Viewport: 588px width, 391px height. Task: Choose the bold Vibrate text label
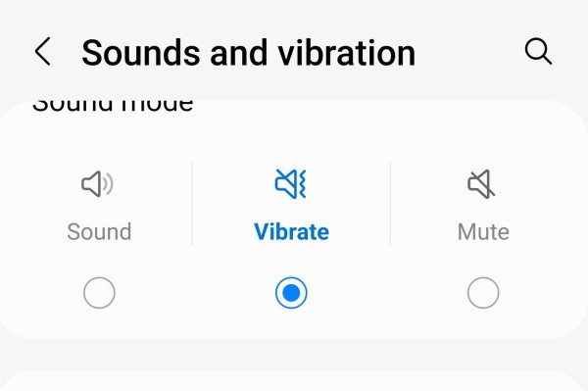(x=291, y=231)
